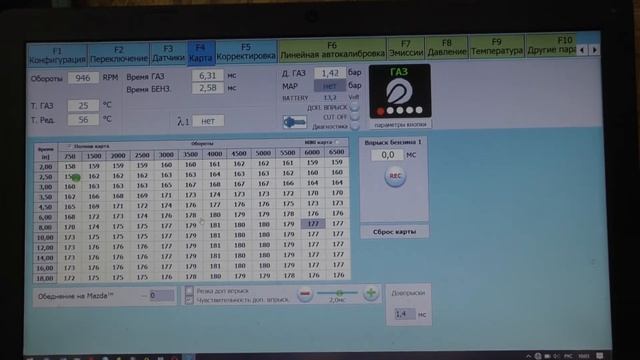Toggle Чувствительность доп. впрыск checkbox

(189, 300)
